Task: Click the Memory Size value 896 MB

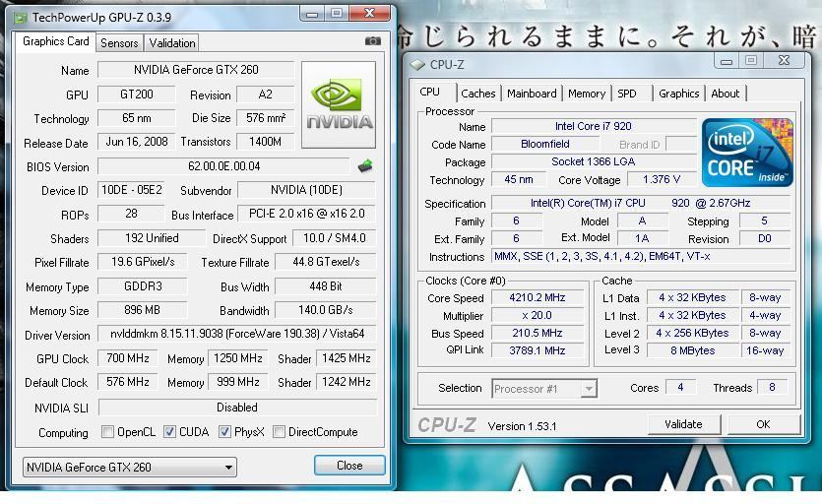Action: click(142, 310)
